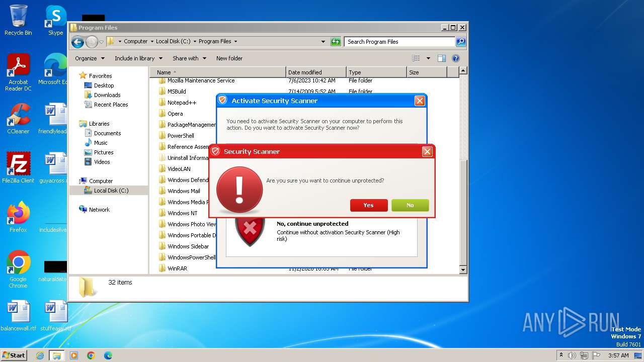
Task: Select Acrobat Reader DC desktop icon
Action: (x=18, y=72)
